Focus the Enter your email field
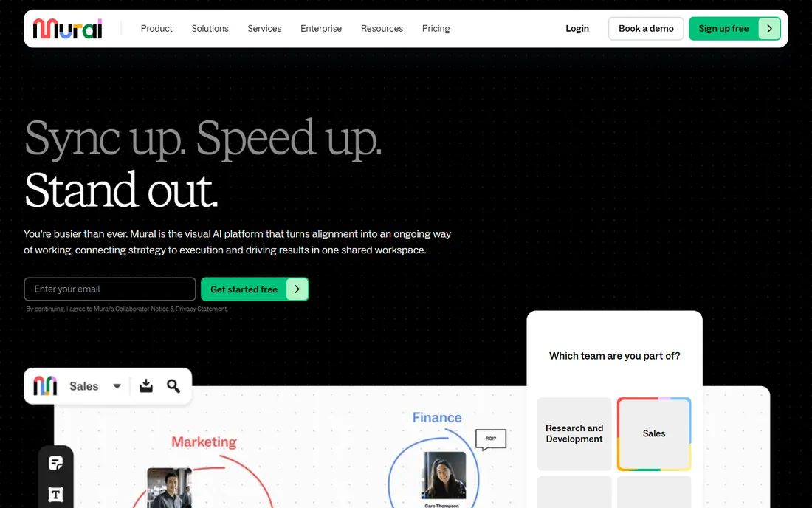 click(110, 289)
